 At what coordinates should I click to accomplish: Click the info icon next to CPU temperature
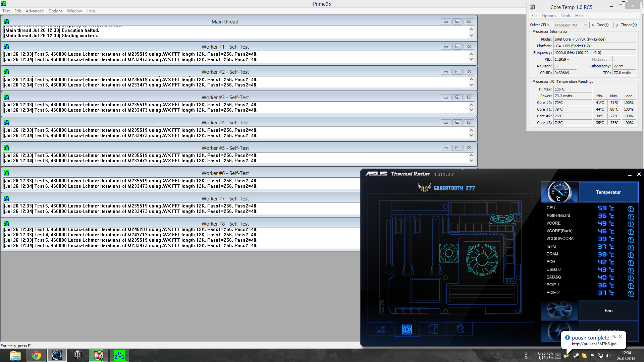coord(631,209)
